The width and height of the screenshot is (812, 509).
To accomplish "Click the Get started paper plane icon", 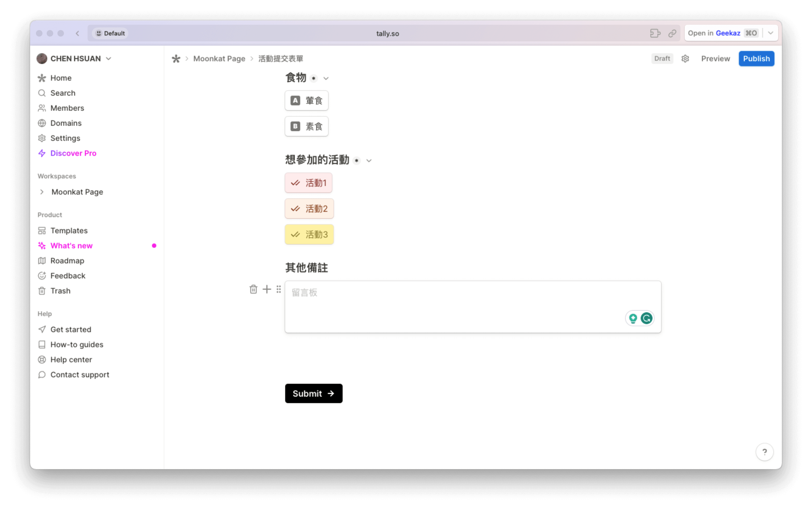I will (x=42, y=329).
